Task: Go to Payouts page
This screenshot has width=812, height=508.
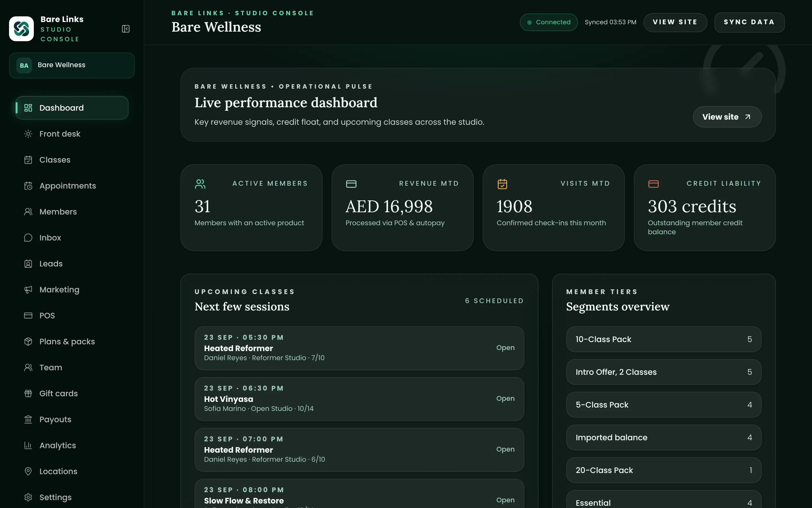Action: coord(72,419)
